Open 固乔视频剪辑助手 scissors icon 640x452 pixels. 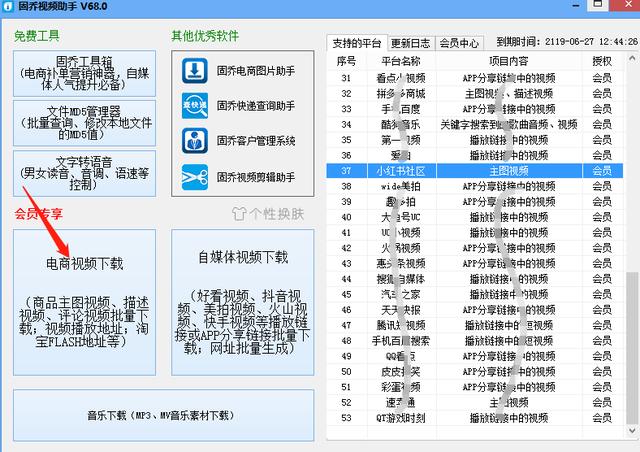[x=195, y=177]
